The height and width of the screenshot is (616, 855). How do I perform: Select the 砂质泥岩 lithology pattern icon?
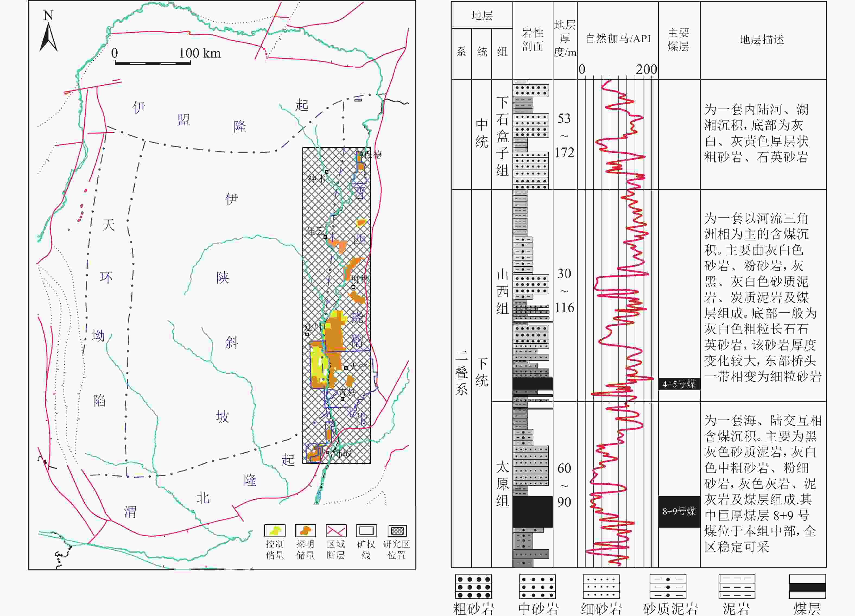tap(668, 587)
